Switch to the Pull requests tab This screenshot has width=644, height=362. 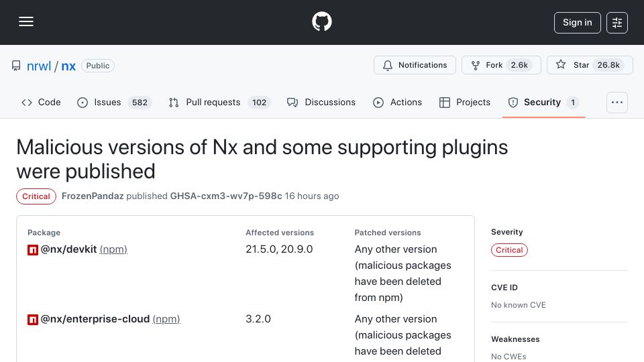pyautogui.click(x=219, y=102)
